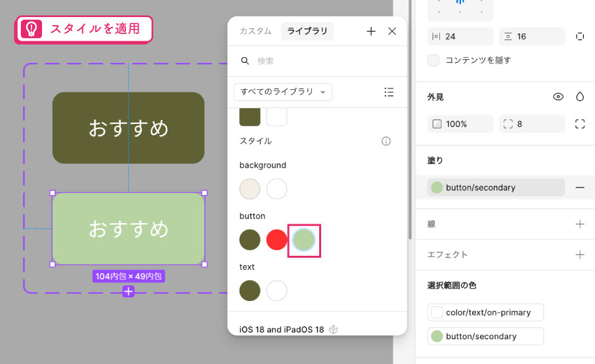Open blend mode droplet icon in 外見
Viewport: 595px width, 364px height.
click(x=580, y=96)
